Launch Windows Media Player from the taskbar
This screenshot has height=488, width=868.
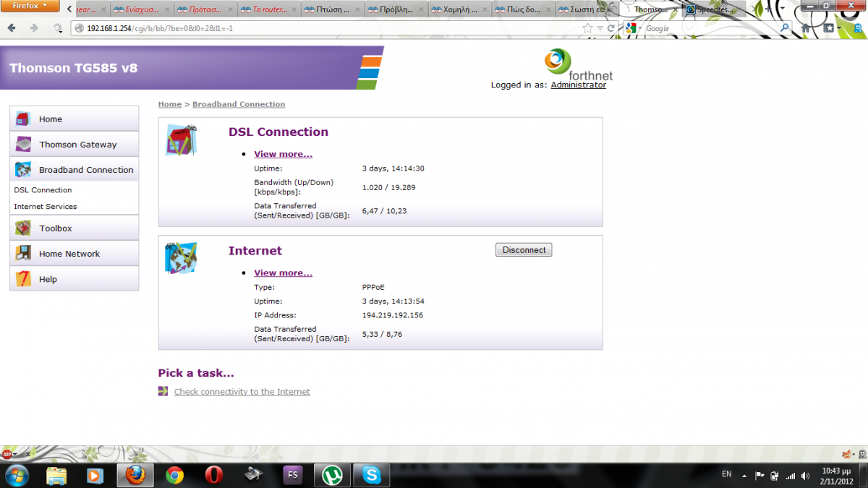(95, 475)
